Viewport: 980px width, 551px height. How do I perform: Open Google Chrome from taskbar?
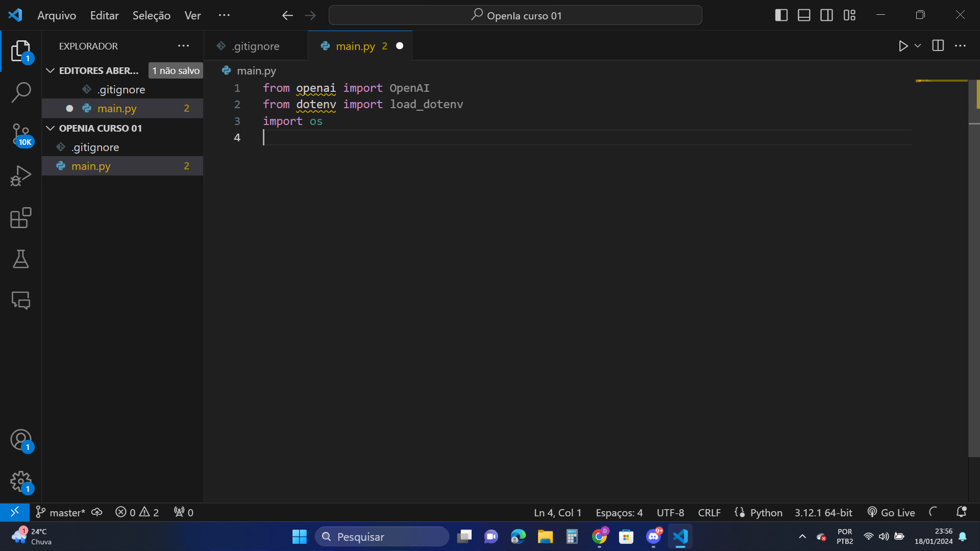click(x=599, y=537)
